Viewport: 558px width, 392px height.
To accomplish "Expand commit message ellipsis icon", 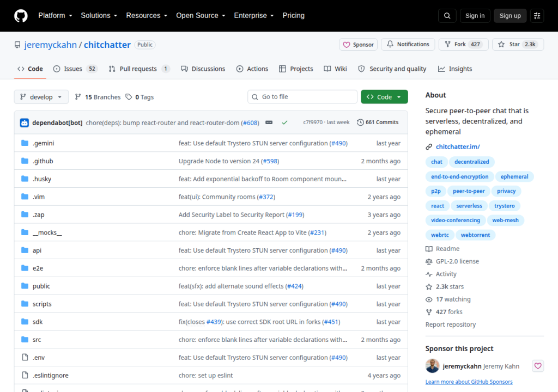I will (269, 122).
